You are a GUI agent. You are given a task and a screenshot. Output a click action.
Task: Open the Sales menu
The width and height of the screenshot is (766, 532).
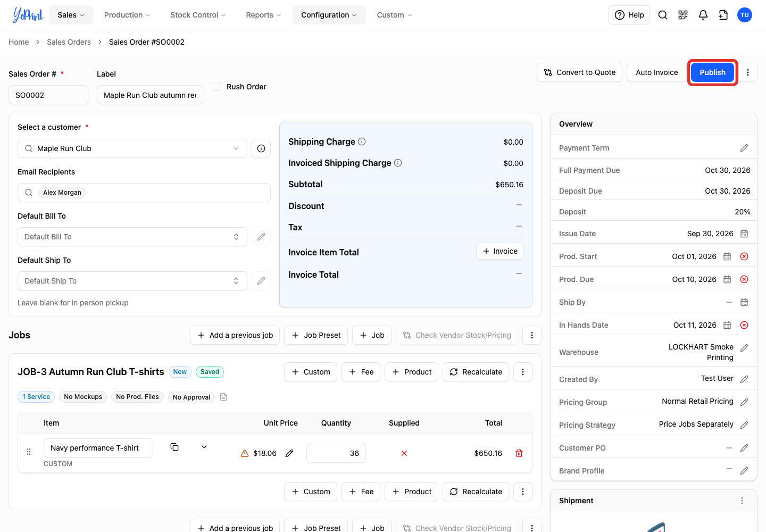coord(71,15)
